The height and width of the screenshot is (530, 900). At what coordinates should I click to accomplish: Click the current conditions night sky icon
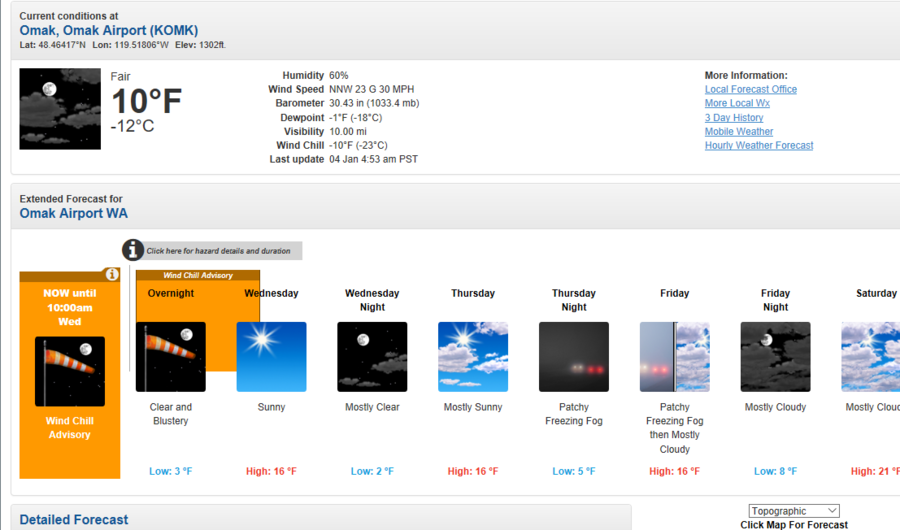60,109
